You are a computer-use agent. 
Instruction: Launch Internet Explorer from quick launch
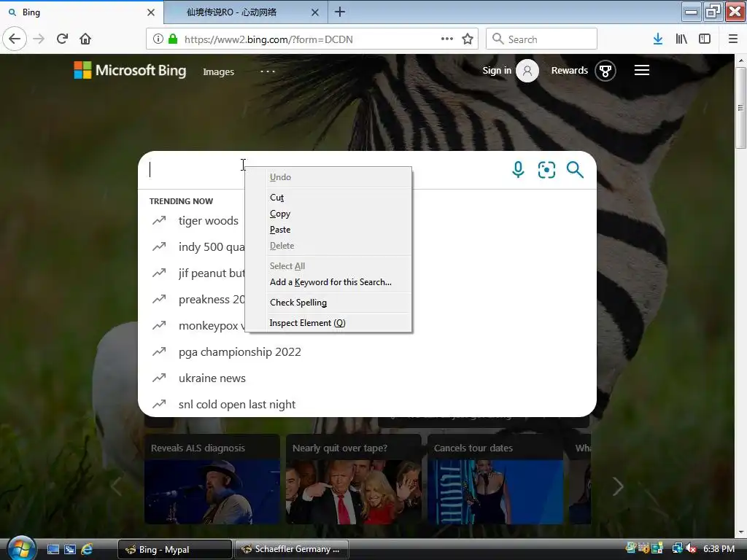tap(87, 549)
